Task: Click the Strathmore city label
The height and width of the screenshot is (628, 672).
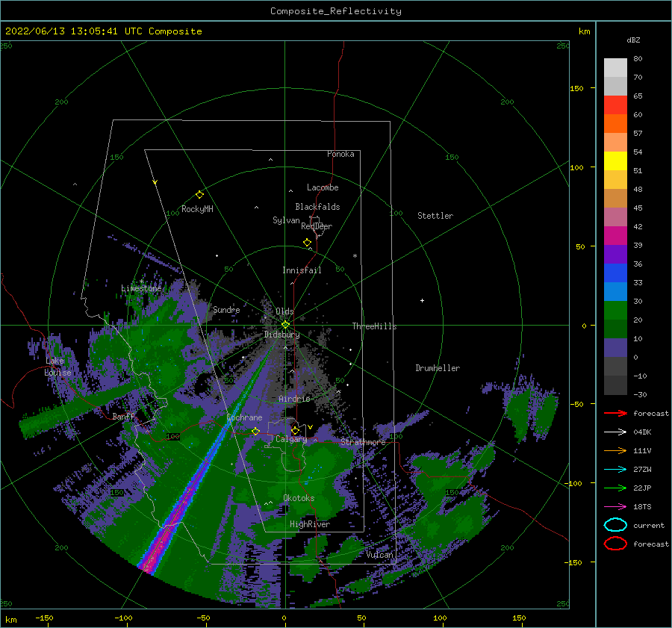Action: [363, 442]
